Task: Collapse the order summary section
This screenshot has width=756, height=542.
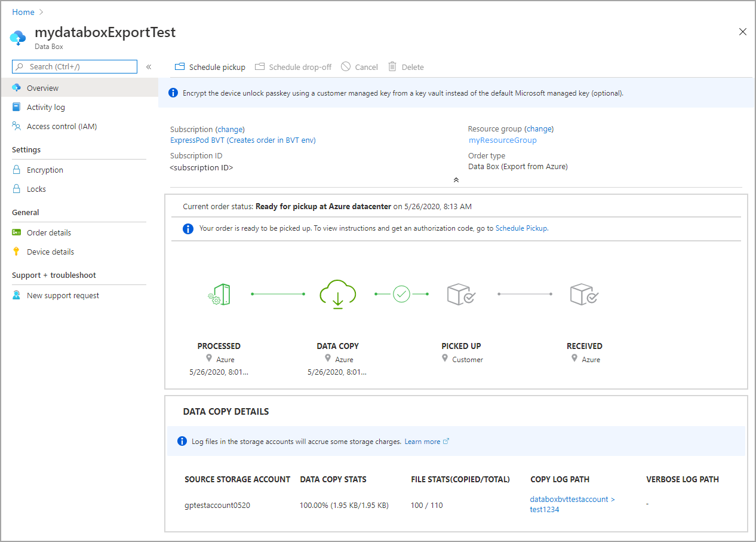Action: click(x=456, y=179)
